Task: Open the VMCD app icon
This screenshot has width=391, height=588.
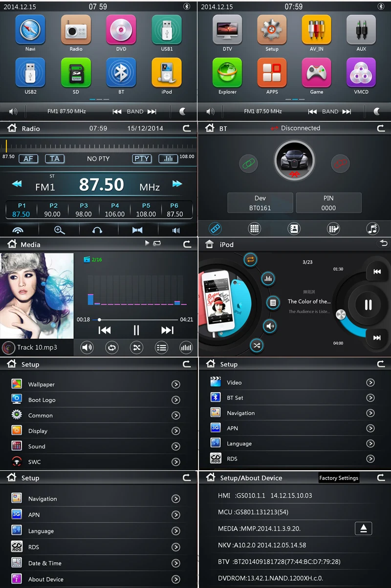Action: click(x=361, y=73)
